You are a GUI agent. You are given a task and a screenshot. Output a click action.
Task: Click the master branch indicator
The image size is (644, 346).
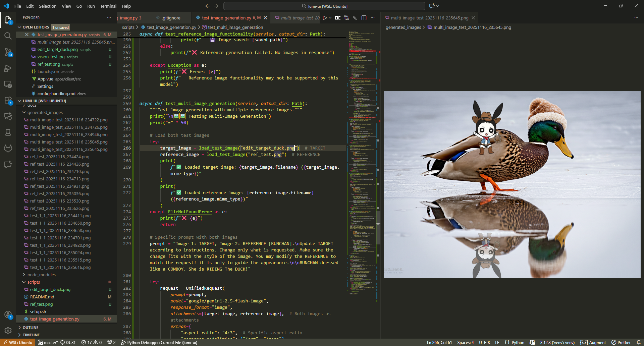click(x=48, y=342)
